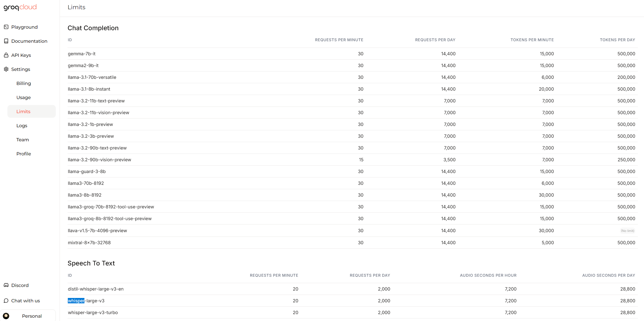The height and width of the screenshot is (321, 644).
Task: Open the Documentation link
Action: coord(29,41)
